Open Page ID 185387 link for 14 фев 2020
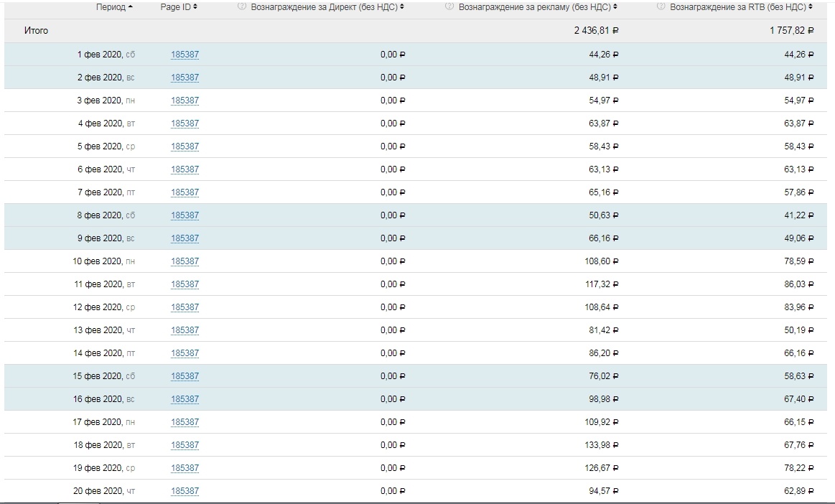The width and height of the screenshot is (835, 504). click(185, 353)
